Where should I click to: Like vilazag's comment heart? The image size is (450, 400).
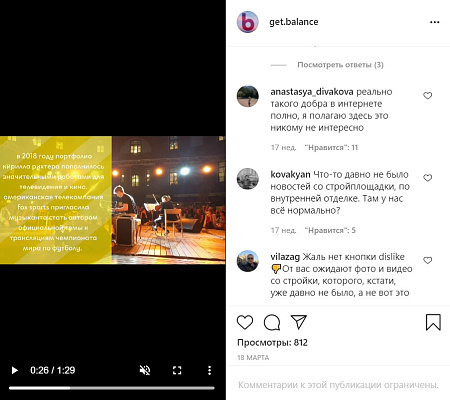[x=428, y=260]
